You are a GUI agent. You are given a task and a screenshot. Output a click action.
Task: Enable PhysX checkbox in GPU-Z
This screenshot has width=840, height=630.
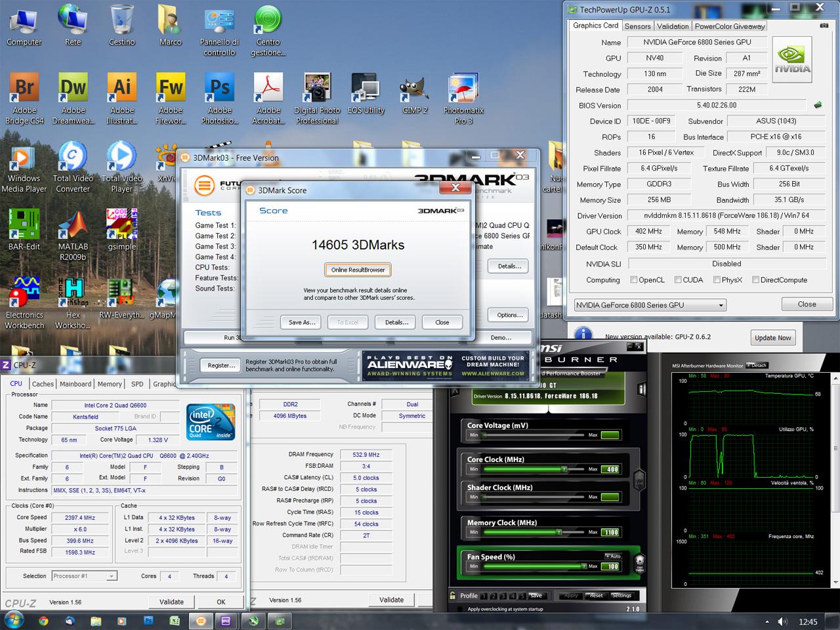click(717, 280)
